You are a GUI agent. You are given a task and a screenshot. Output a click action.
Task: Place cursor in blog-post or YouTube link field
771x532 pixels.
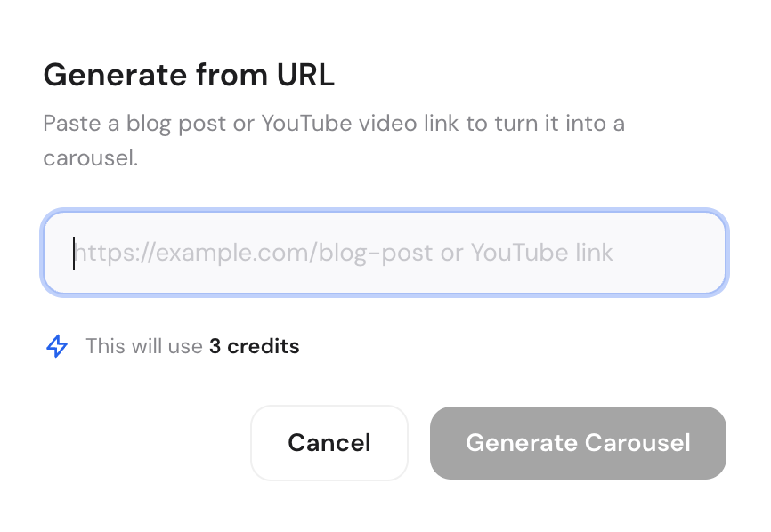point(385,253)
